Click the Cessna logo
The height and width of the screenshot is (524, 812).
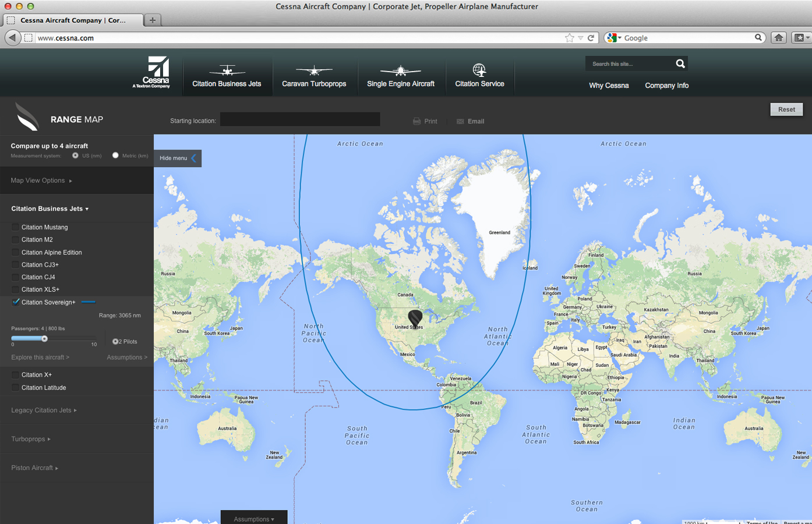tap(151, 72)
